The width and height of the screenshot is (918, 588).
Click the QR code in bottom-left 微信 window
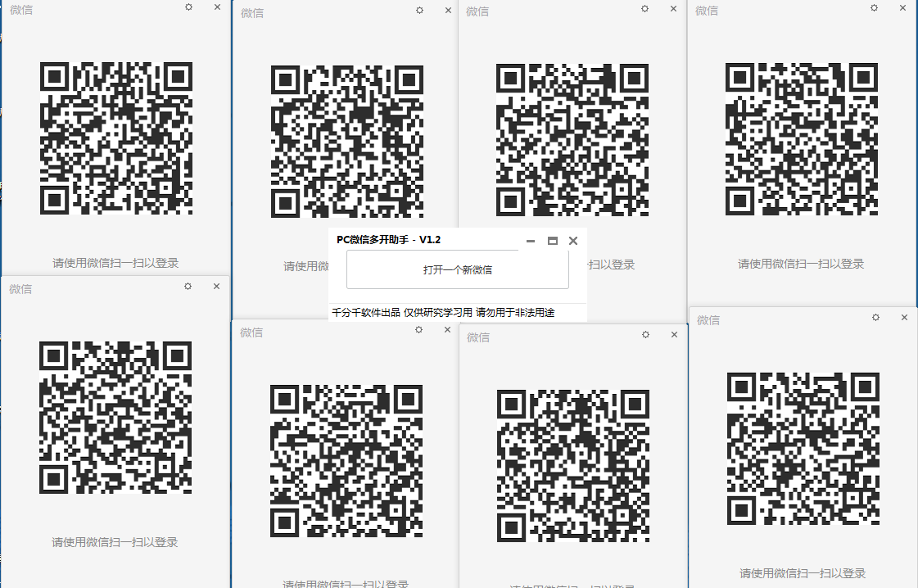[x=115, y=418]
